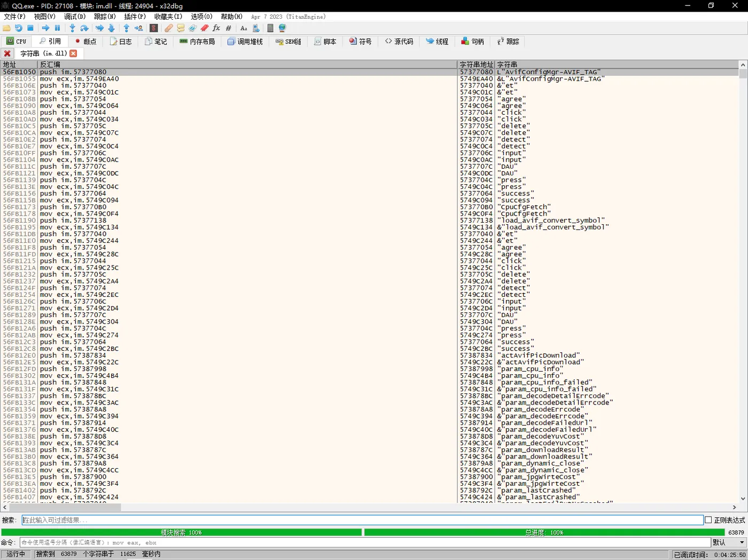Click string address 57377138
Image resolution: width=748 pixels, height=560 pixels.
pyautogui.click(x=477, y=220)
